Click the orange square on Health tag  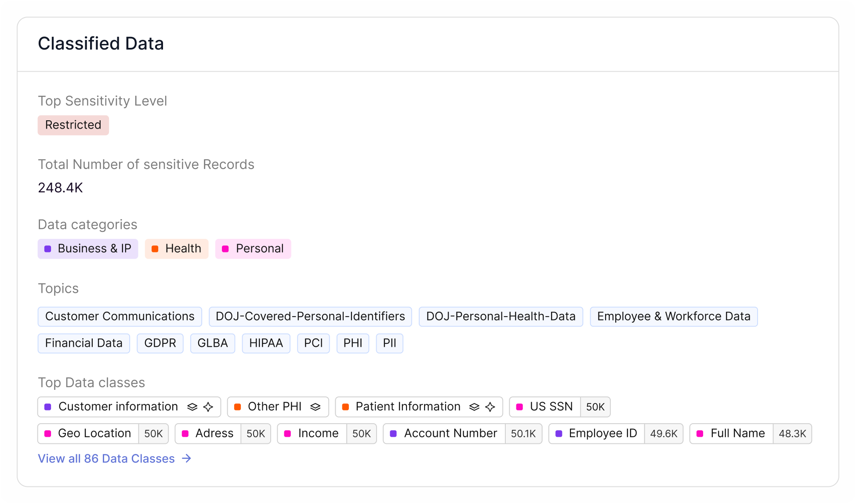pyautogui.click(x=155, y=249)
